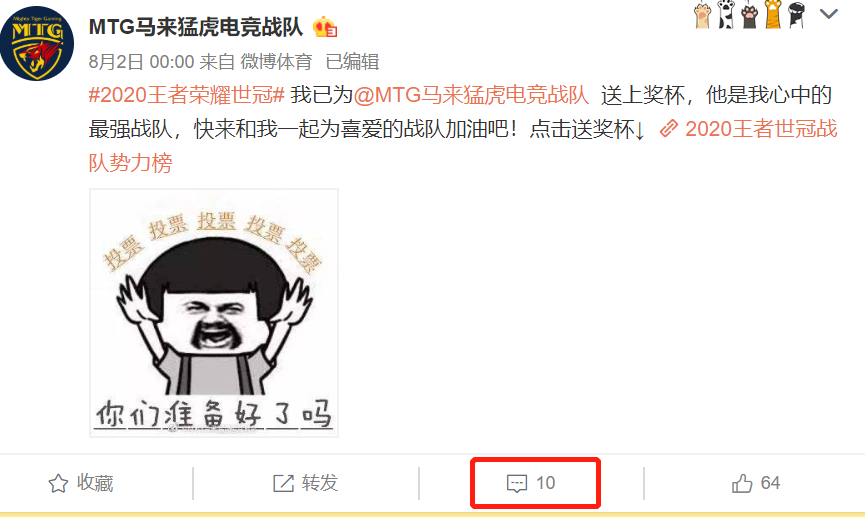The height and width of the screenshot is (517, 865).
Task: Toggle the thumbs-up like icon
Action: coord(742,483)
